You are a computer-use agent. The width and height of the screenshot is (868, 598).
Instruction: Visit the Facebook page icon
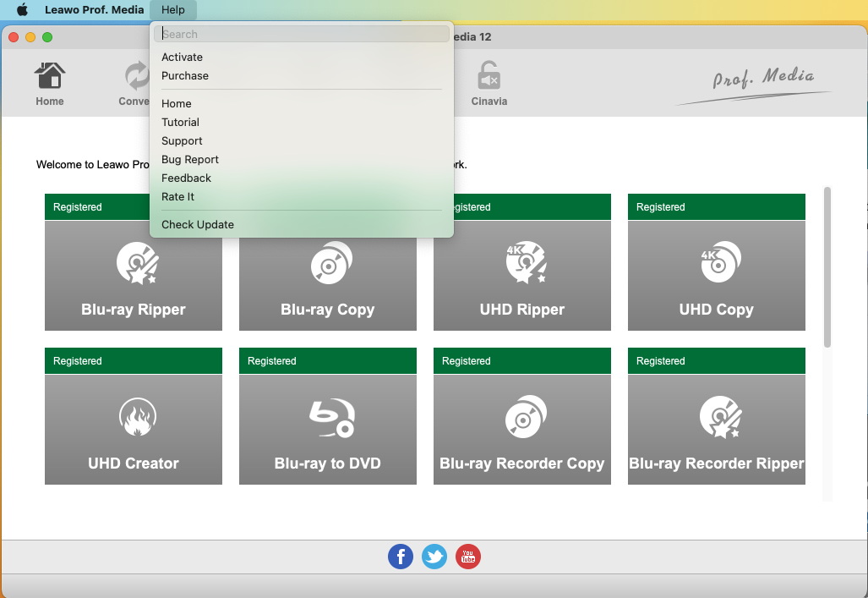(401, 556)
